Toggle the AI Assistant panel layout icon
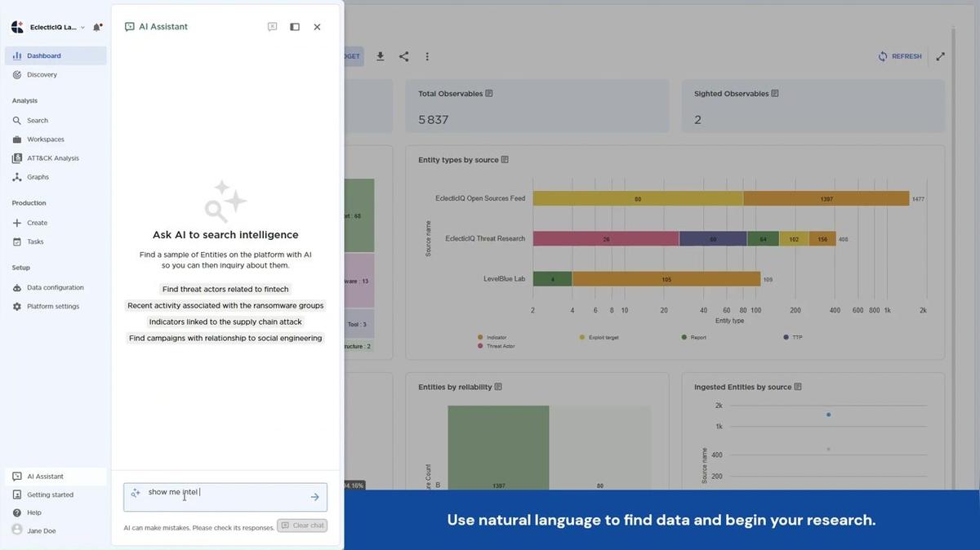 (x=295, y=27)
